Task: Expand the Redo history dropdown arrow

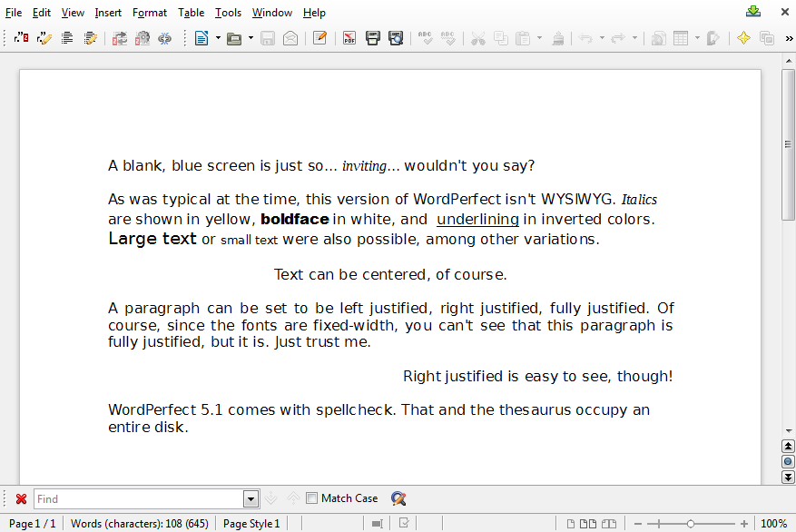Action: pos(634,38)
